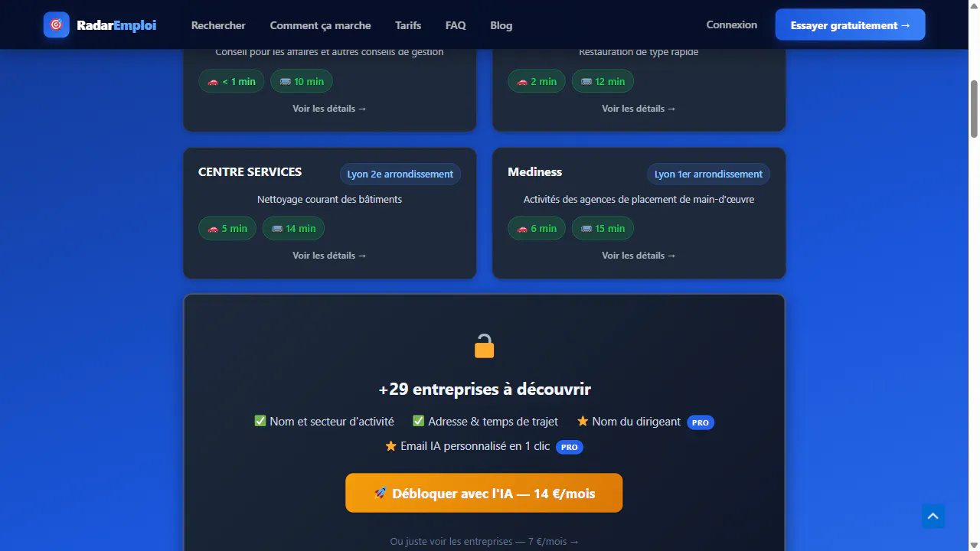Select the Mediness company title

point(535,171)
